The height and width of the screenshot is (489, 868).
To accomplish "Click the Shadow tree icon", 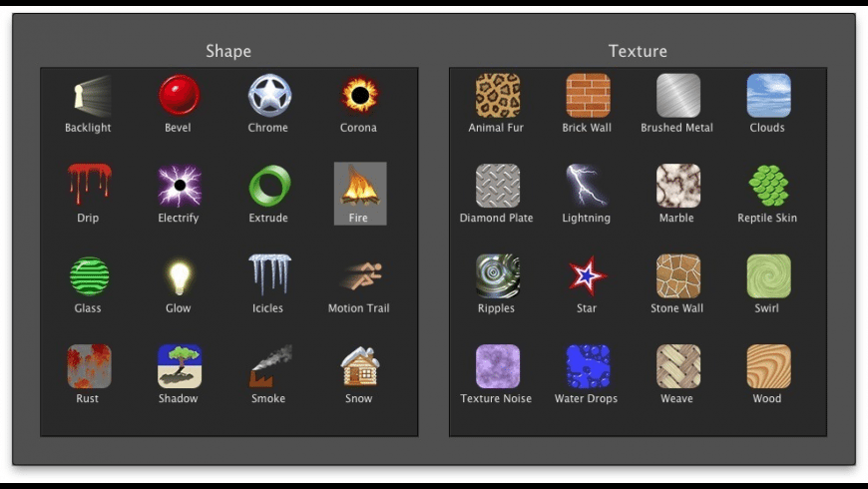I will tap(180, 366).
